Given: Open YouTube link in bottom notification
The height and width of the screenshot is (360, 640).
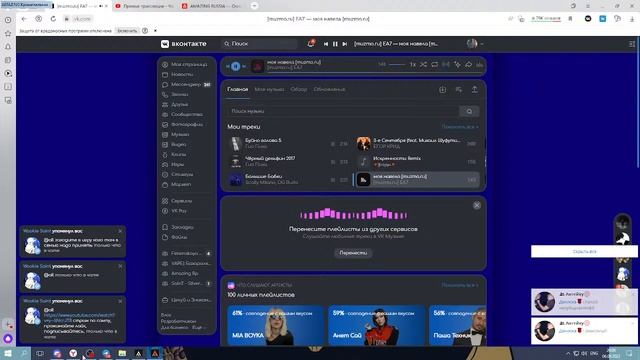Looking at the screenshot, I should pyautogui.click(x=79, y=318).
